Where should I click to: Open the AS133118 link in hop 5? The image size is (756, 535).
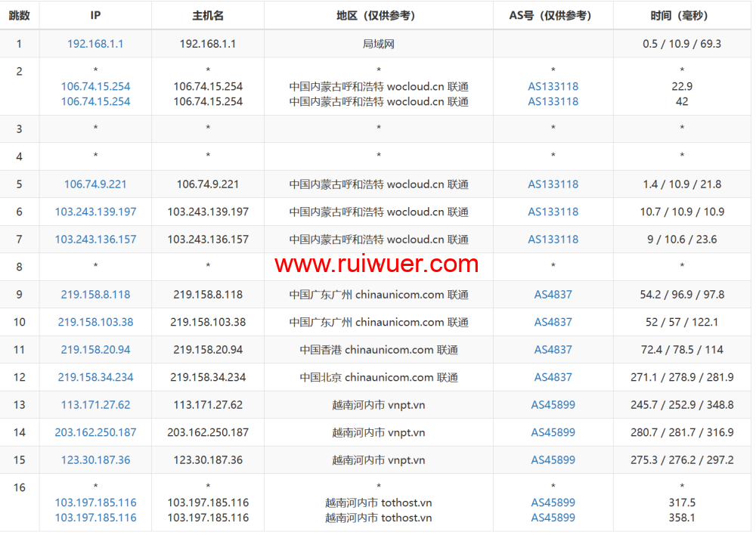pyautogui.click(x=553, y=184)
